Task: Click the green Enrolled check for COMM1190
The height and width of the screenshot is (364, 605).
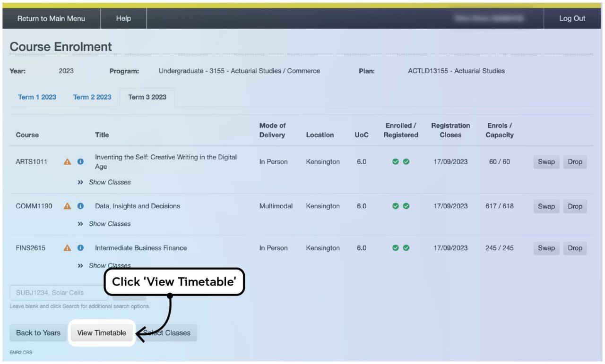Action: pos(396,206)
